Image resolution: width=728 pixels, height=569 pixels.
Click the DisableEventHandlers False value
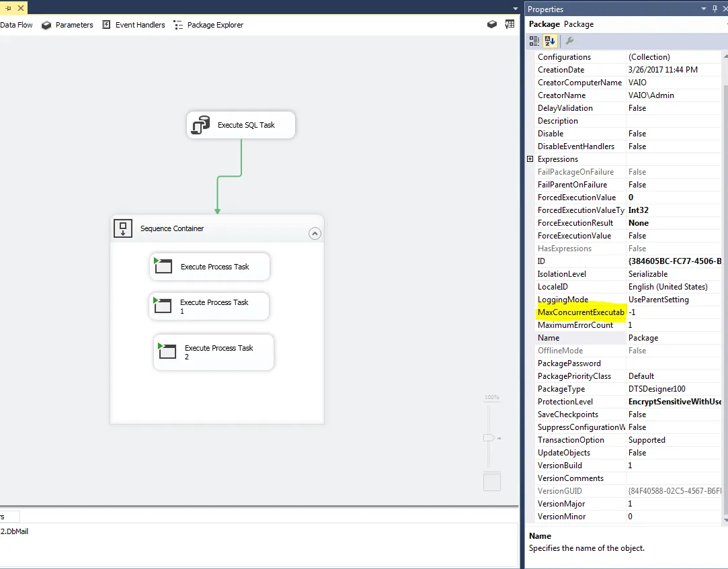[x=674, y=146]
